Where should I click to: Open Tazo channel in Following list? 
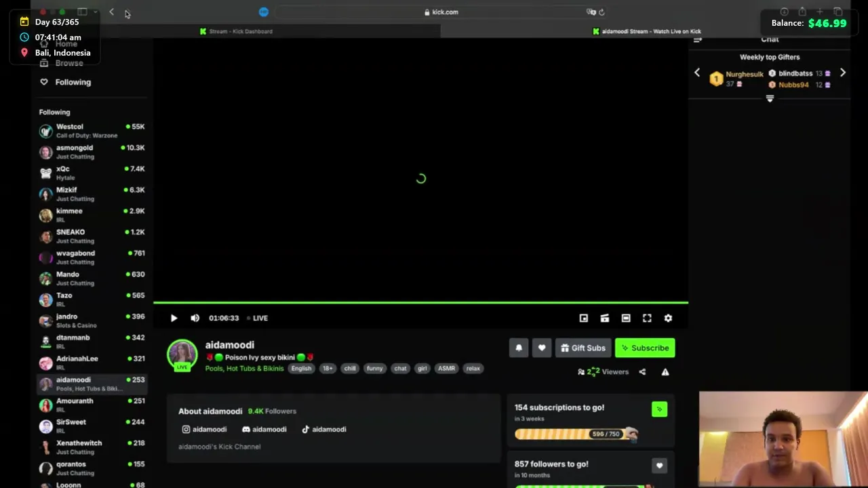click(x=92, y=299)
